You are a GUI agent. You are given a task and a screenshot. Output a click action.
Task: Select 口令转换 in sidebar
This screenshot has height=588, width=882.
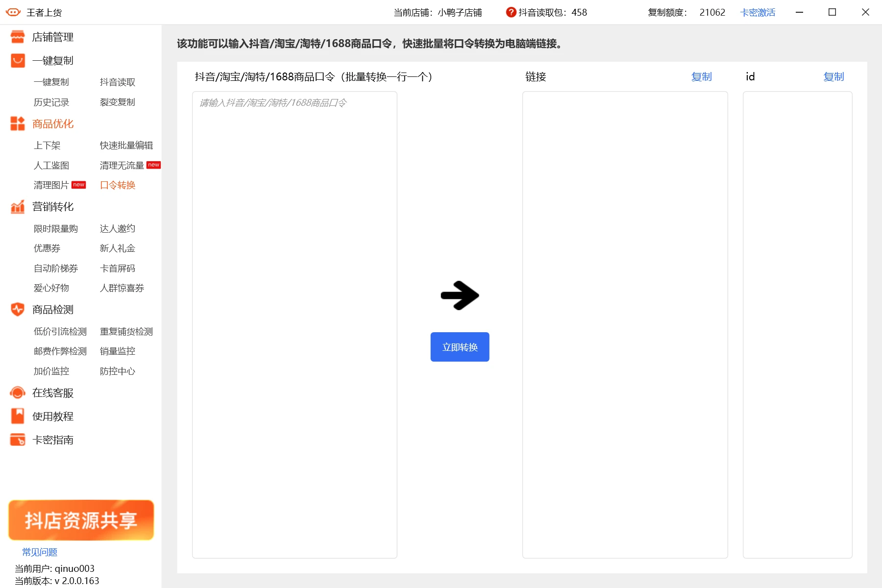click(x=118, y=185)
